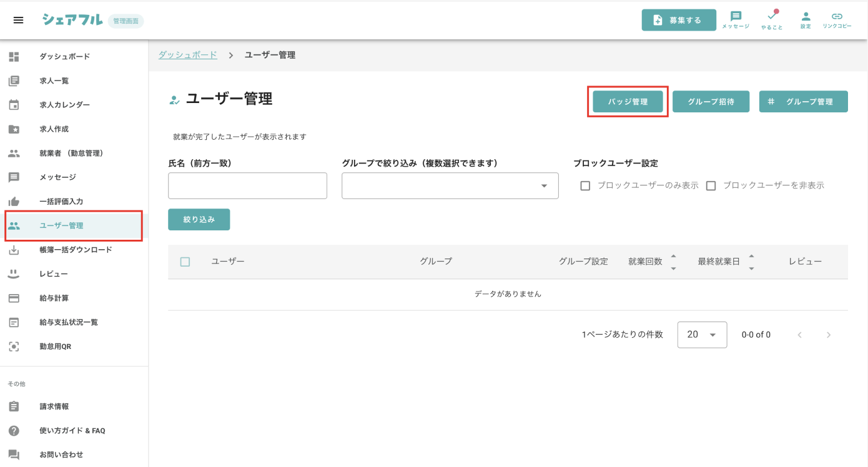The width and height of the screenshot is (868, 467).
Task: Expand the グループで絞り込み dropdown
Action: [x=543, y=186]
